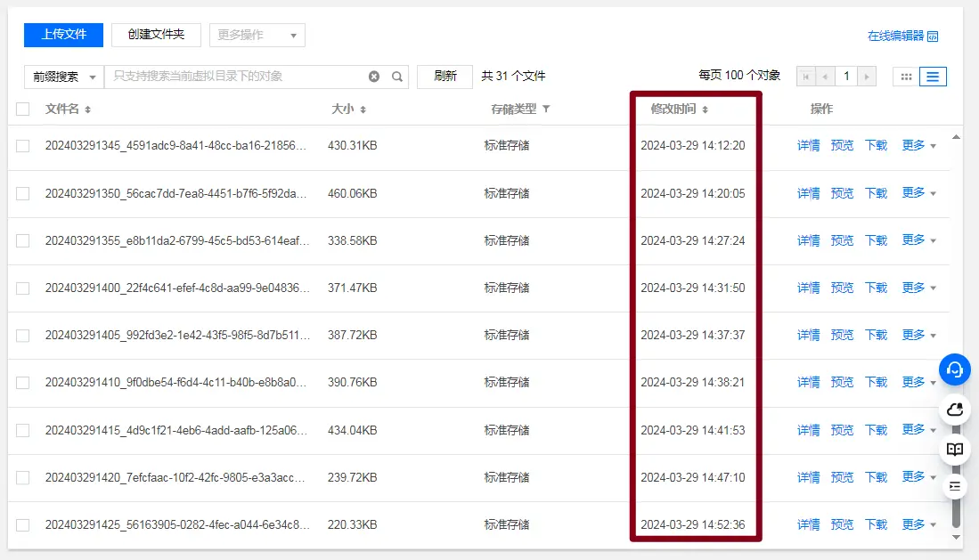The width and height of the screenshot is (979, 560).
Task: Click 创建文件夹 button
Action: coord(156,35)
